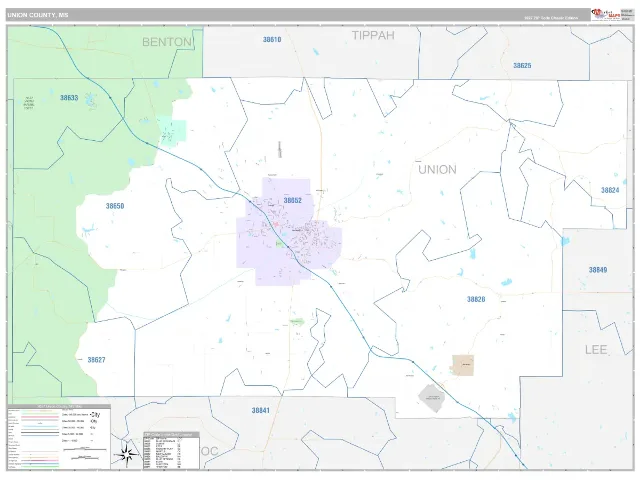Click the compass rose icon
Image resolution: width=640 pixels, height=480 pixels.
pyautogui.click(x=126, y=454)
